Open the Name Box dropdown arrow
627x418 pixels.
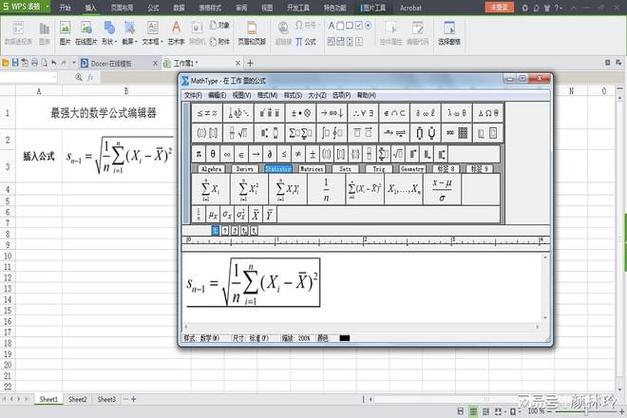tap(54, 77)
